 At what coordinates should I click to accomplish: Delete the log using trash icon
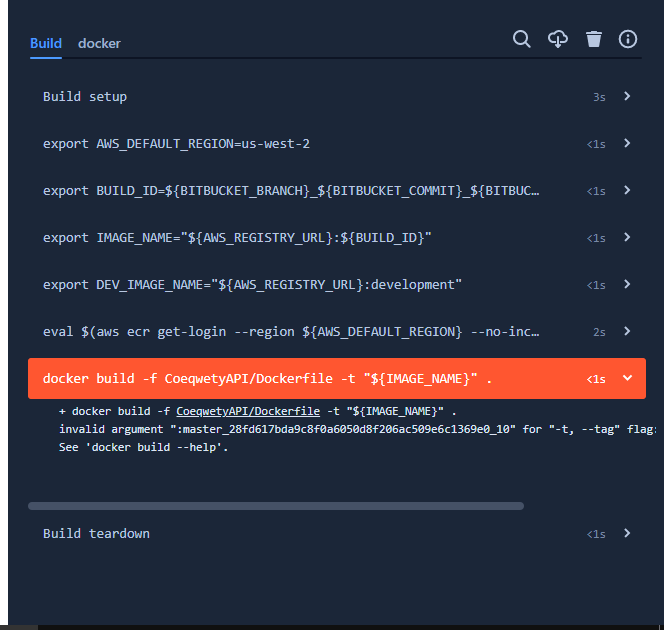coord(594,39)
